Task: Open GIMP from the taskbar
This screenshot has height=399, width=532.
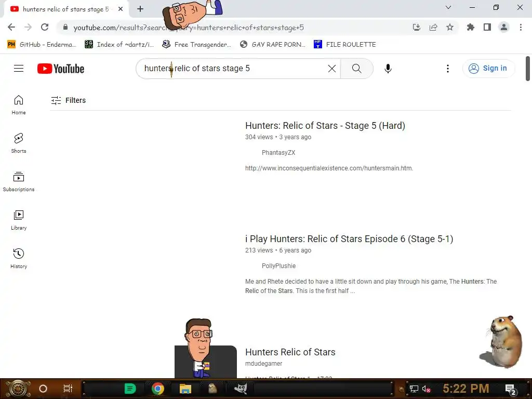Action: [241, 389]
